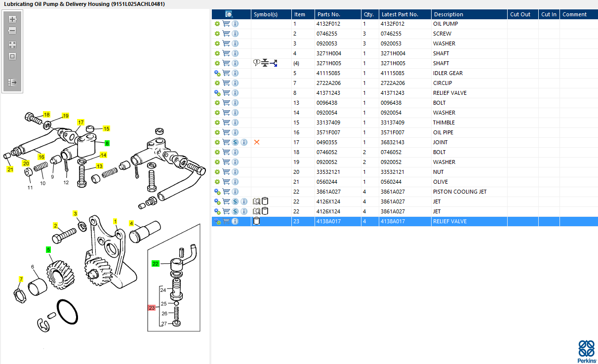
Task: Click the note symbol on SHAFT 3271H005
Action: 256,63
